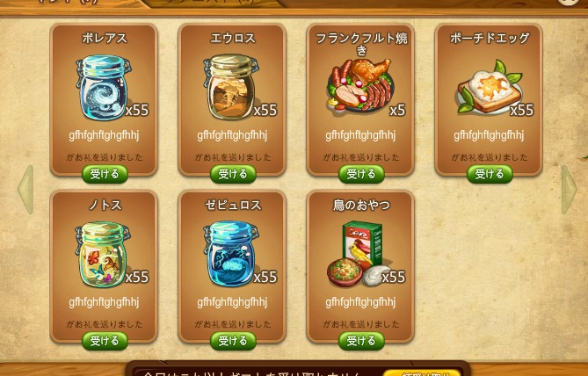
Task: Accept the 鳥のおやつ gift with 受ける
Action: coord(361,341)
